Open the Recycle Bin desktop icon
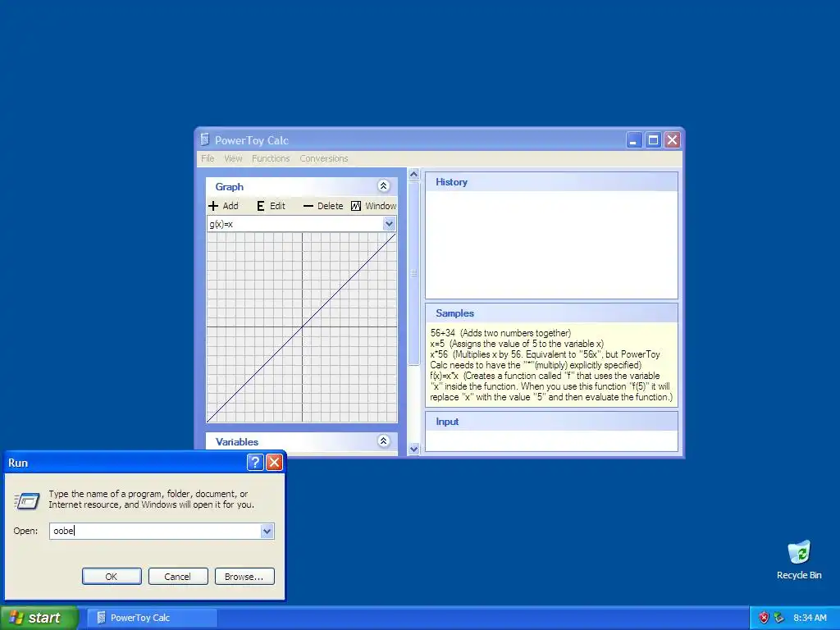 (799, 559)
